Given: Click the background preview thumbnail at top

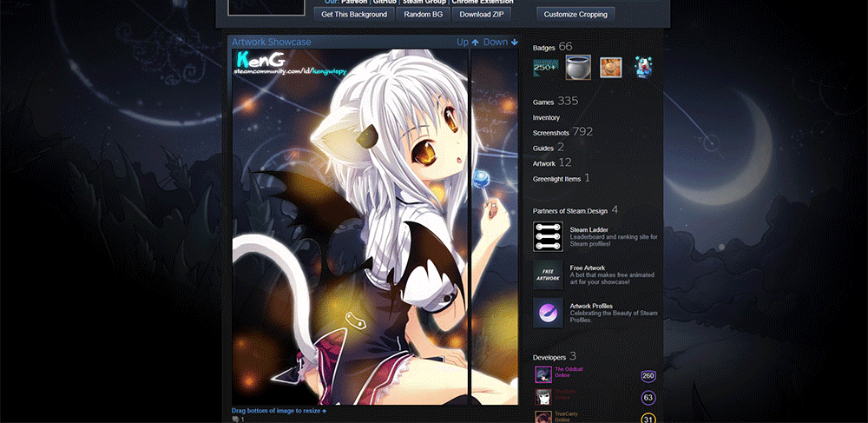Looking at the screenshot, I should (x=266, y=7).
